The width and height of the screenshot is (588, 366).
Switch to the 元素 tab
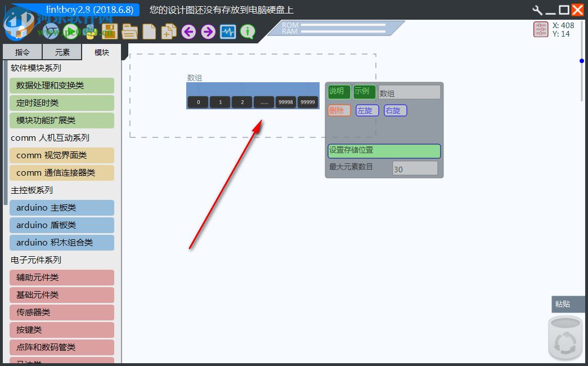(62, 51)
